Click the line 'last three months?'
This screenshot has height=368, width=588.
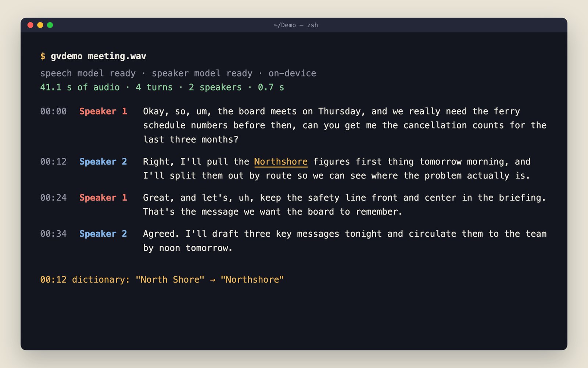click(x=191, y=139)
